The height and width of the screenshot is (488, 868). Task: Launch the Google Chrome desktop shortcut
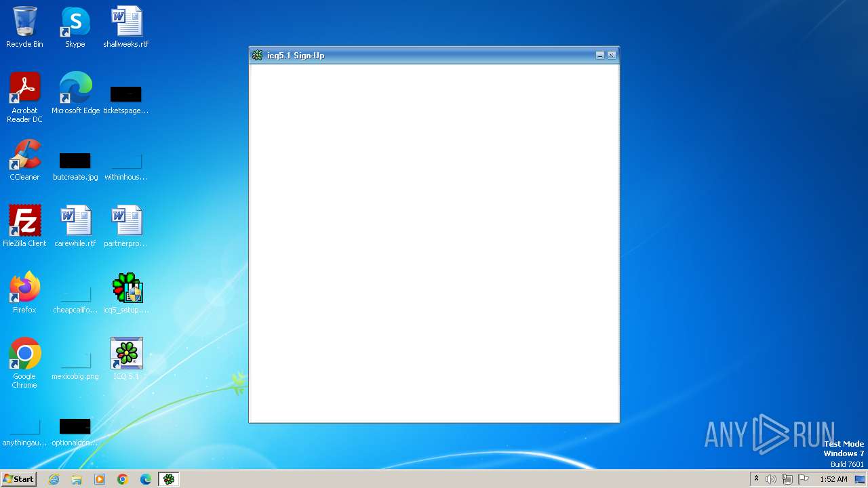pyautogui.click(x=24, y=363)
